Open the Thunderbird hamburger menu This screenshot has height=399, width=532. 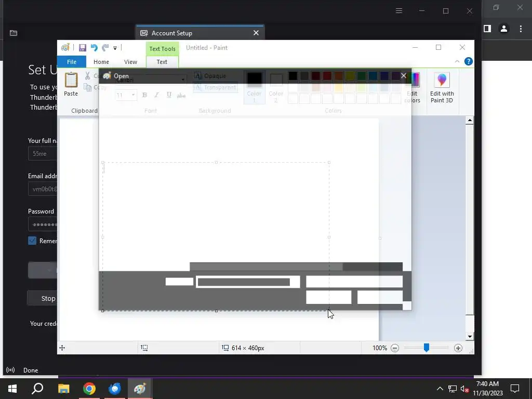coord(399,11)
